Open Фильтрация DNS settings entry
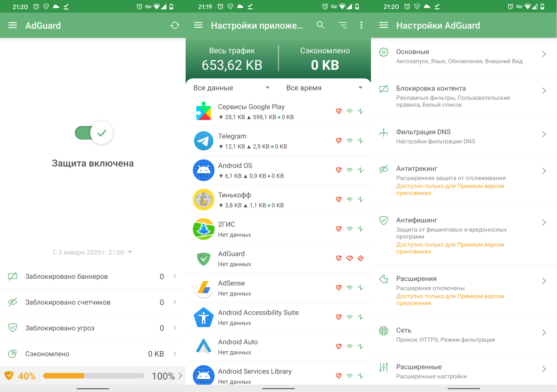Image resolution: width=557 pixels, height=392 pixels. coord(464,136)
